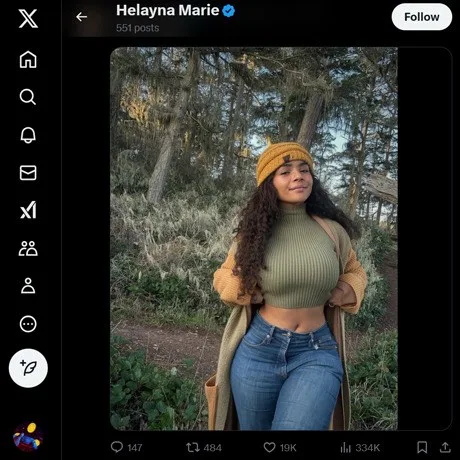Go to the Home feed icon

click(x=28, y=60)
